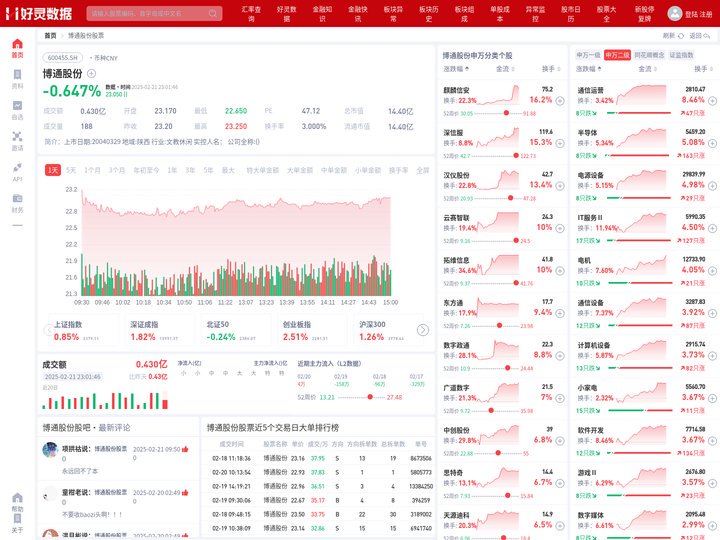720x540 pixels.
Task: Click the 52周价 slider dot for 深信服
Action: pos(516,156)
